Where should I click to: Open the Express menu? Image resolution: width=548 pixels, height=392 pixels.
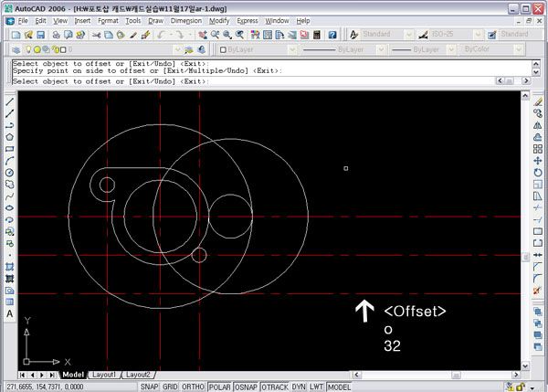[248, 21]
